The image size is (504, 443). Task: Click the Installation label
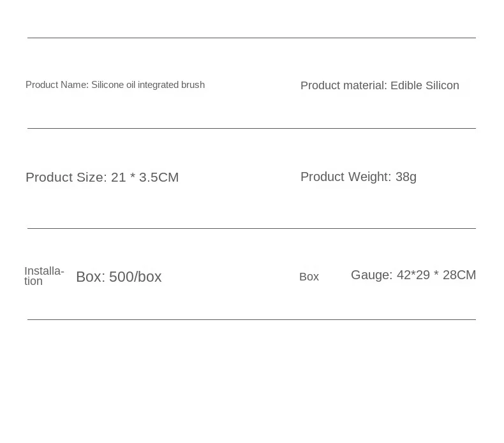click(x=44, y=276)
